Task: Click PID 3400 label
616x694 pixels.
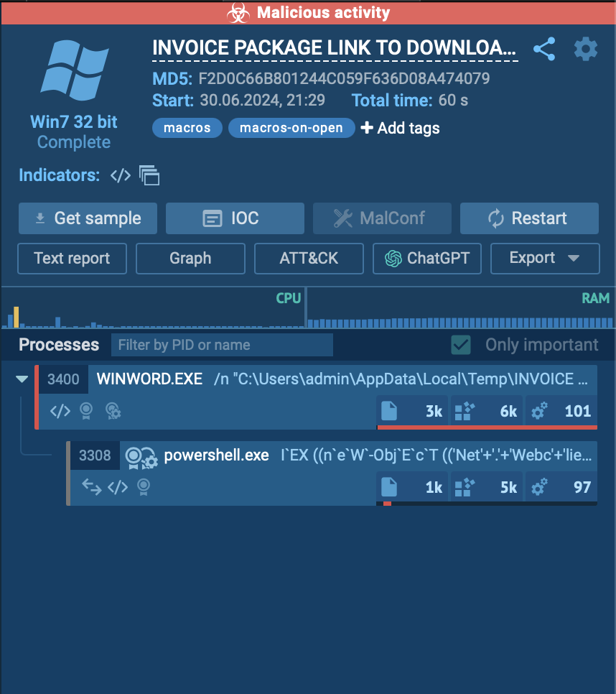Action: click(x=63, y=379)
